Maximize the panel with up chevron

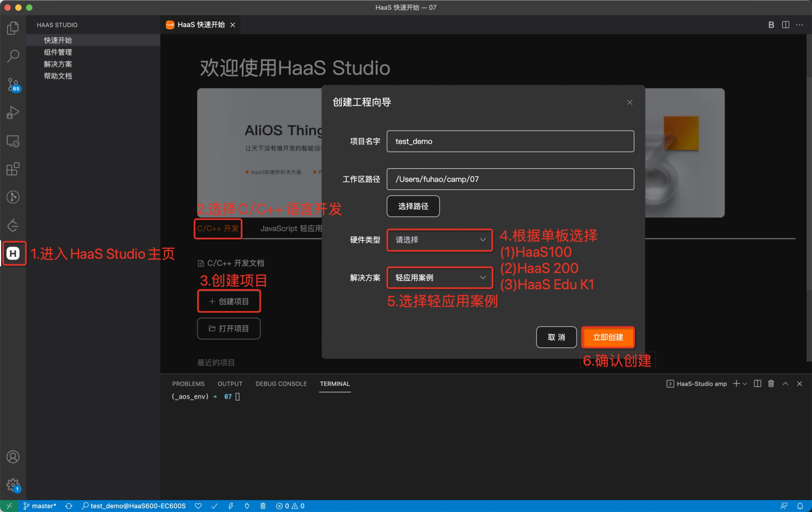(786, 384)
